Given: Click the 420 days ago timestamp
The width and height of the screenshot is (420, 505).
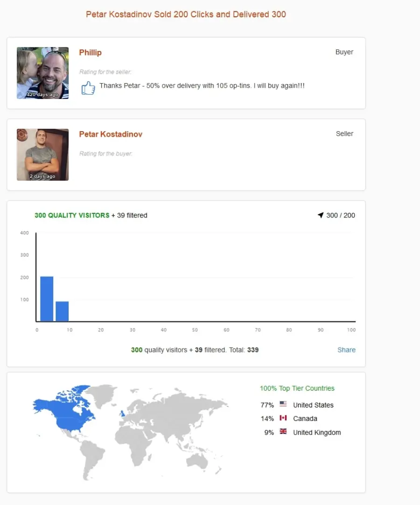Looking at the screenshot, I should click(x=42, y=95).
